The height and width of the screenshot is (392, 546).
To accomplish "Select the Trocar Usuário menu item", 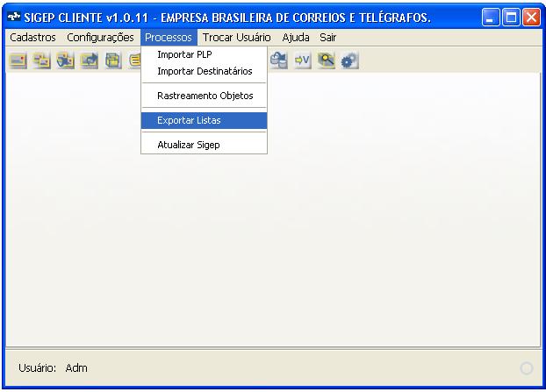I will pos(237,37).
